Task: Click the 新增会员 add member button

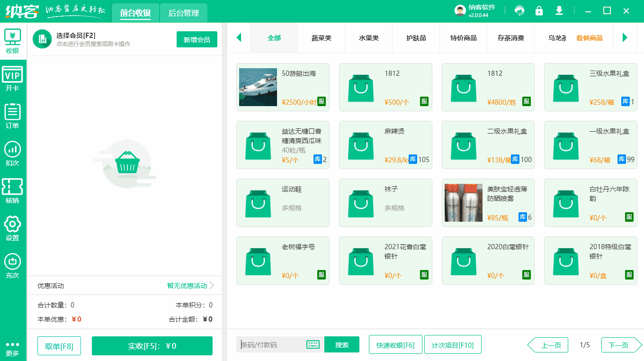Action: click(197, 39)
